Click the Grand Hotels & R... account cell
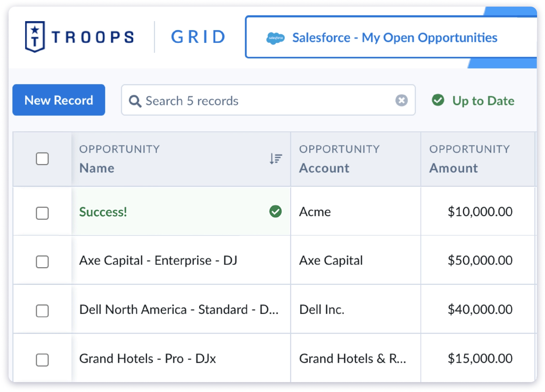Image resolution: width=545 pixels, height=392 pixels. click(x=356, y=358)
